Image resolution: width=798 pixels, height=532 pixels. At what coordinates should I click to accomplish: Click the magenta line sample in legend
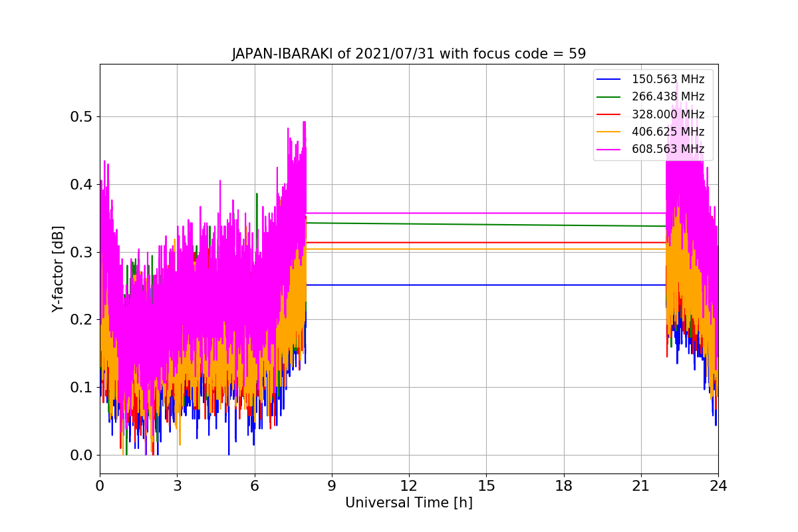pyautogui.click(x=610, y=150)
